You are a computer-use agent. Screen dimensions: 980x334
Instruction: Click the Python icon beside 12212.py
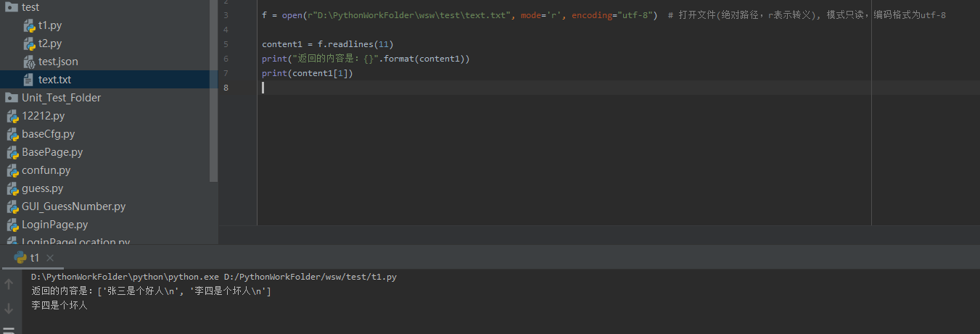click(x=12, y=116)
